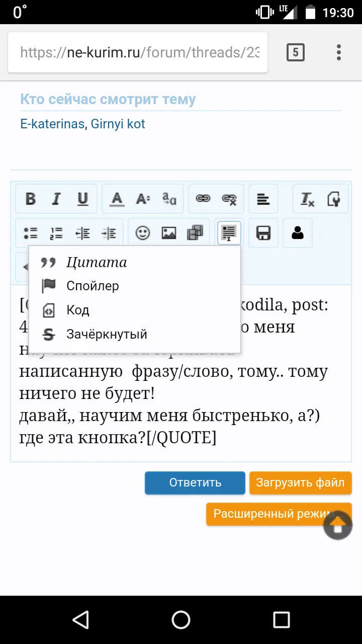Open the browser three-dot menu
The height and width of the screenshot is (644, 362).
click(x=339, y=52)
